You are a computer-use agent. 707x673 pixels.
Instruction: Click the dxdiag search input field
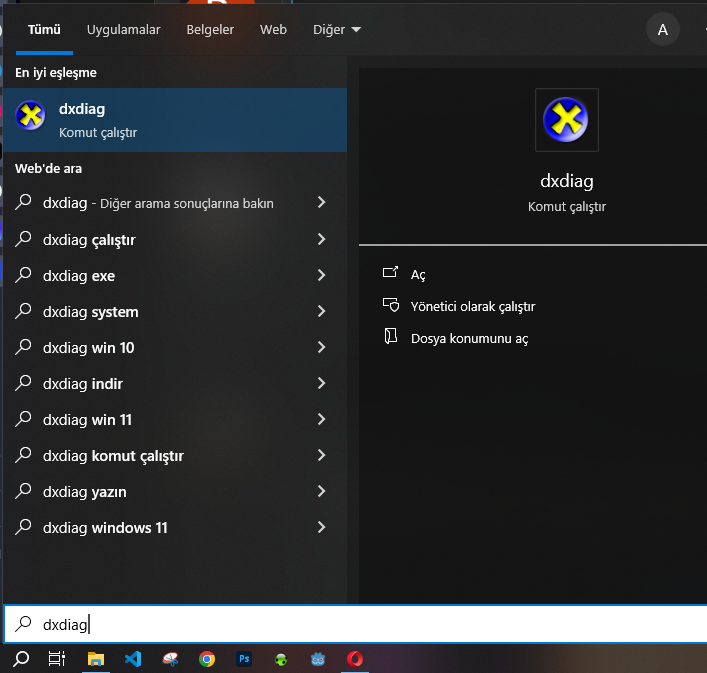[355, 624]
